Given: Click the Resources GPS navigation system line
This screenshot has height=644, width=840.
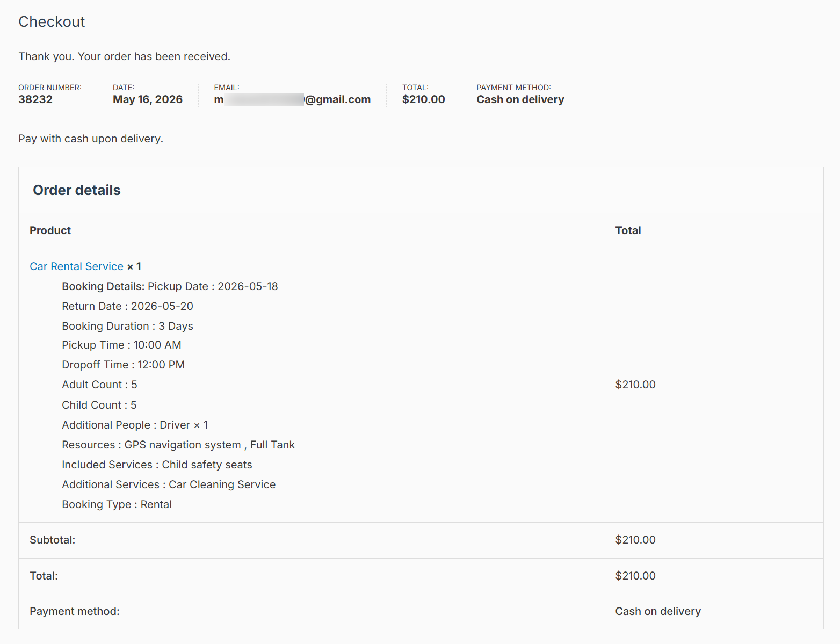Looking at the screenshot, I should click(178, 445).
